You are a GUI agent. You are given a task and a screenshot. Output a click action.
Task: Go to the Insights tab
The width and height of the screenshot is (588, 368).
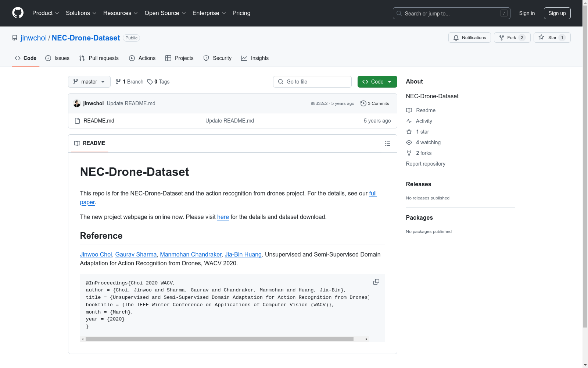255,58
